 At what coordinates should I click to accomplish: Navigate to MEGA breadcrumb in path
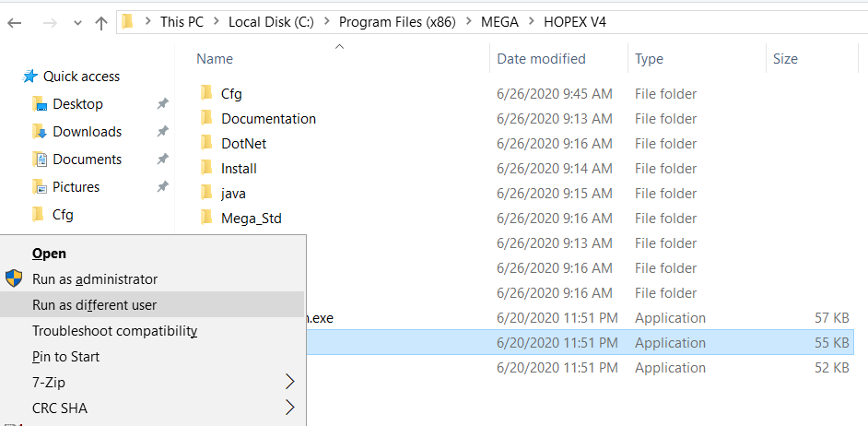(x=499, y=21)
